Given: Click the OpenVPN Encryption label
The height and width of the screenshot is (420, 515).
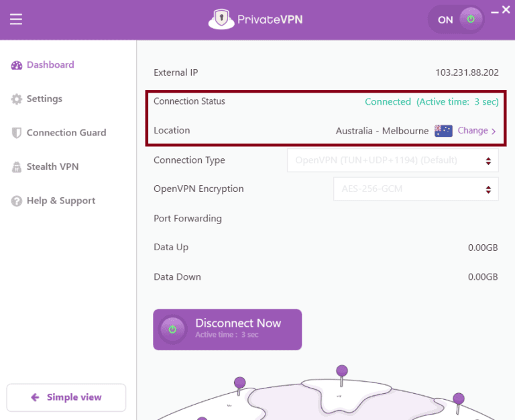Looking at the screenshot, I should click(198, 189).
